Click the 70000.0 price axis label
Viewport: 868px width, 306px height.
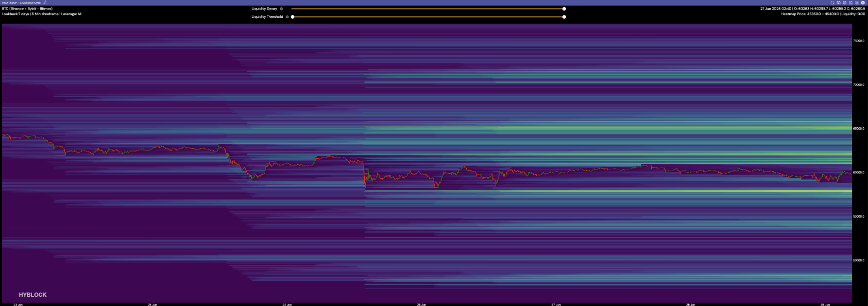click(859, 85)
